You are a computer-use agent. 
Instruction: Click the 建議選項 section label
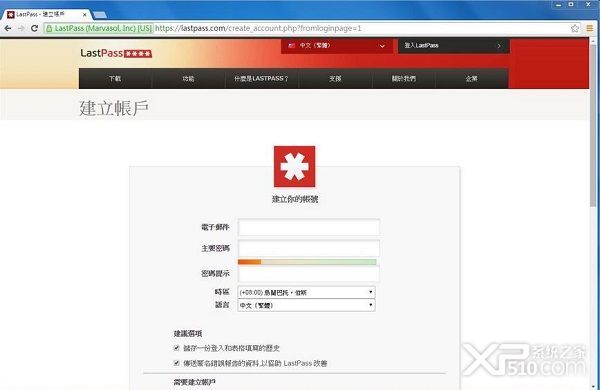tap(188, 334)
